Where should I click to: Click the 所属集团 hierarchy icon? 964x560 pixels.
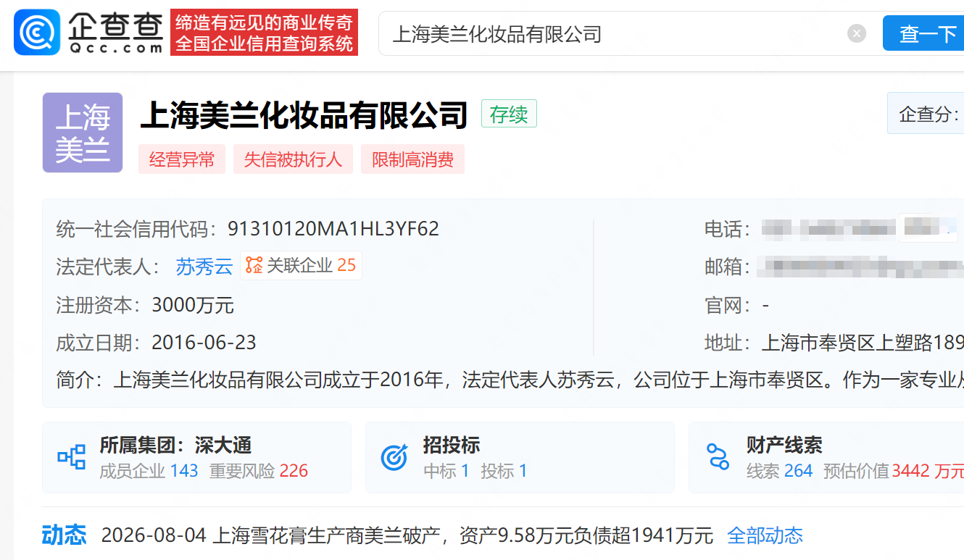click(72, 457)
